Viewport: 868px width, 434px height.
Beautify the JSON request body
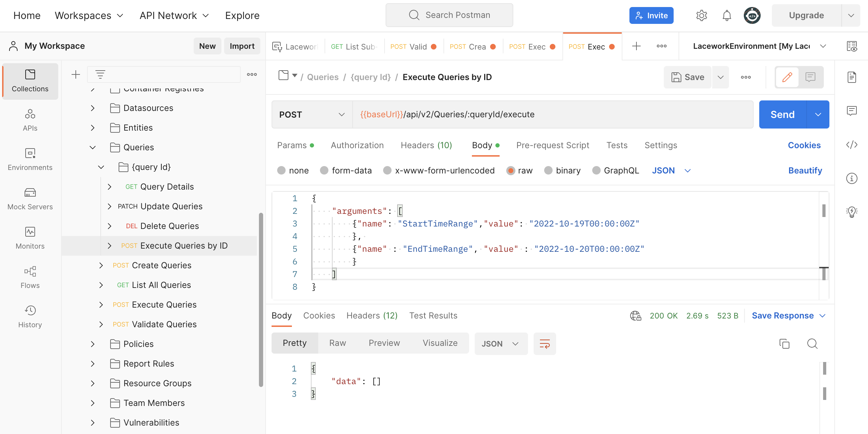[805, 170]
